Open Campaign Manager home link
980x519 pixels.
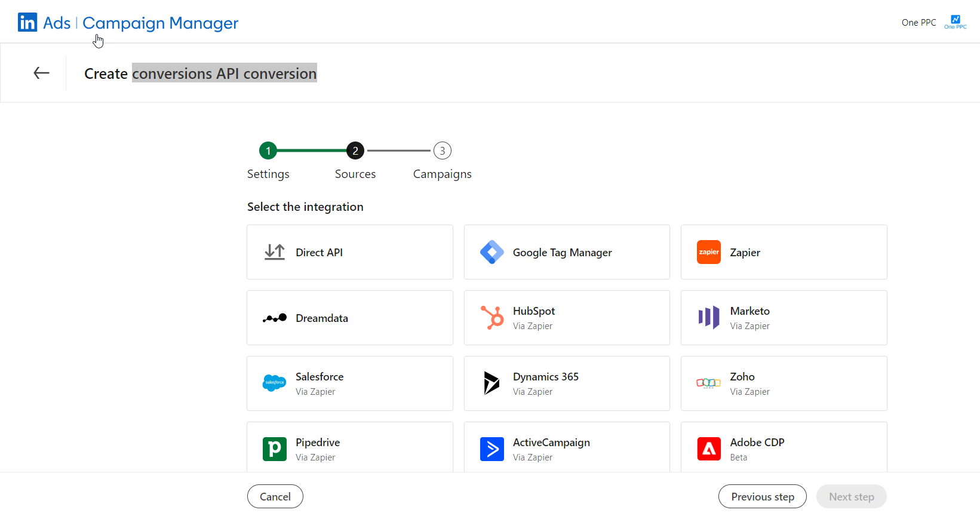160,23
